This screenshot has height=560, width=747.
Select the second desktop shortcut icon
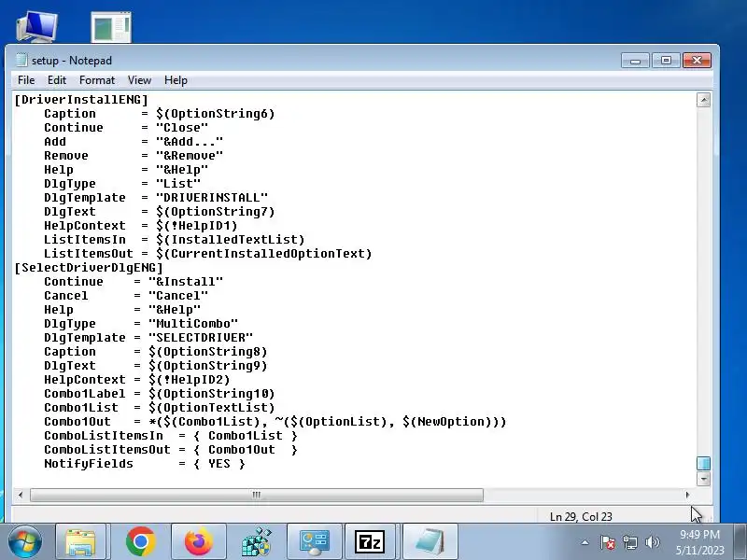coord(111,28)
